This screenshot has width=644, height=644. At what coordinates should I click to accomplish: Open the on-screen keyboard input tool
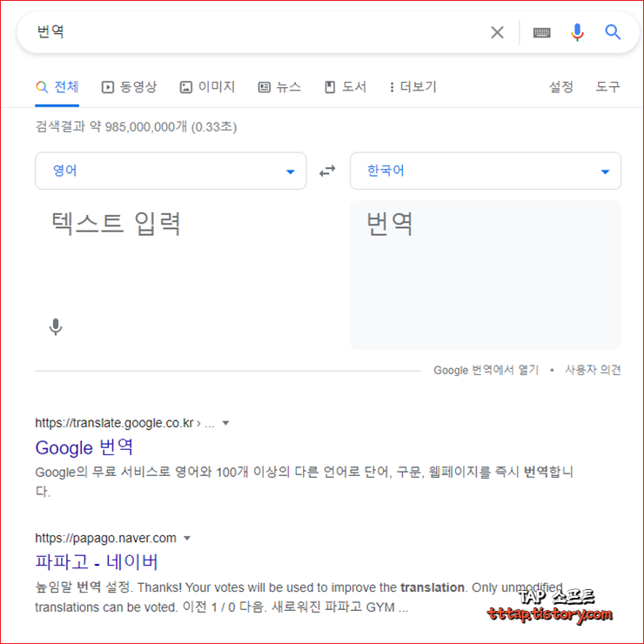541,32
